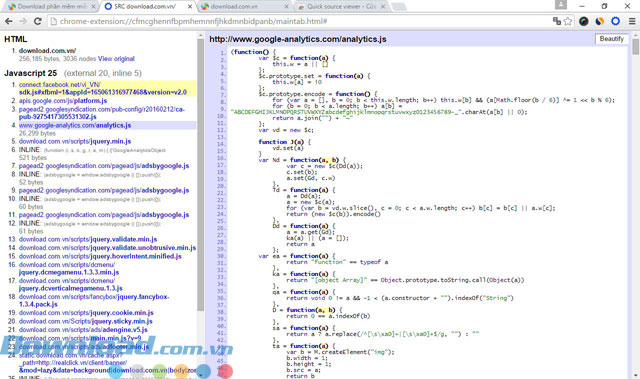Minimize the Chrome window
Screen dimensions: 640x379
click(x=582, y=6)
